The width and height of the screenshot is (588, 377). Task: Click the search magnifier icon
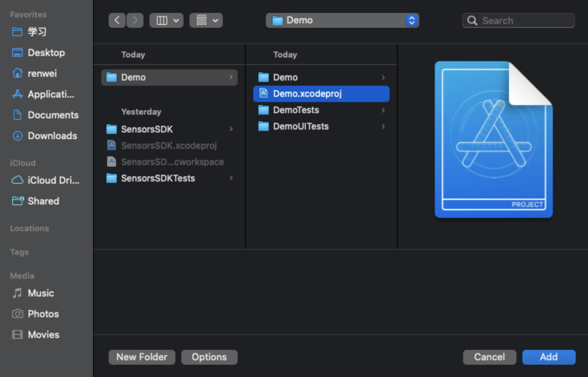pyautogui.click(x=472, y=20)
